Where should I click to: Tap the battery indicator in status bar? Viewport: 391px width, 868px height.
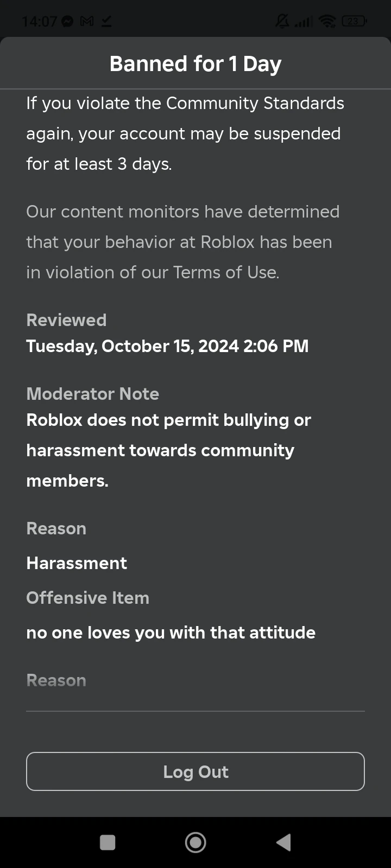click(x=354, y=21)
